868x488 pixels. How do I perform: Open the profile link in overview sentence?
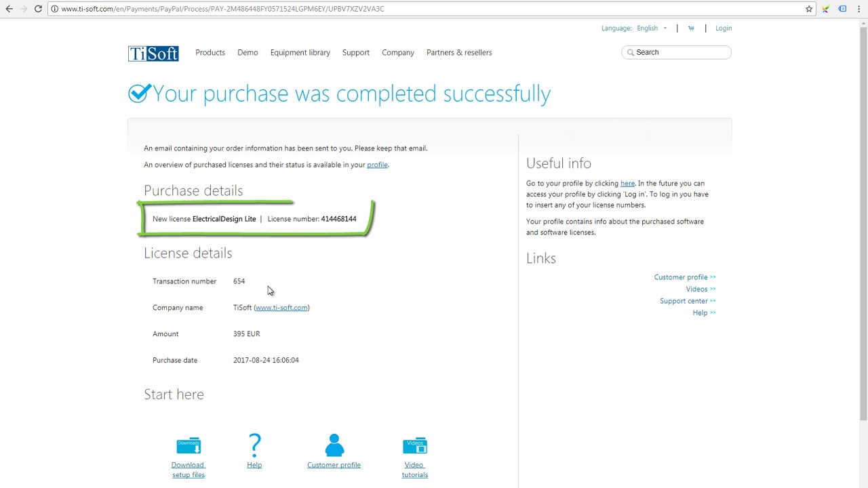[x=377, y=165]
